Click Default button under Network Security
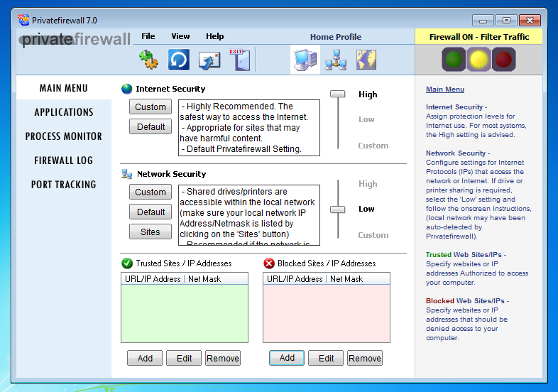This screenshot has height=392, width=558. click(x=151, y=212)
